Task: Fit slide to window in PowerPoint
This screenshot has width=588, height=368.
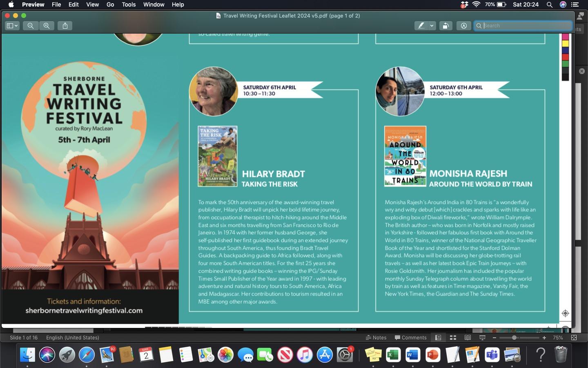Action: (x=574, y=338)
